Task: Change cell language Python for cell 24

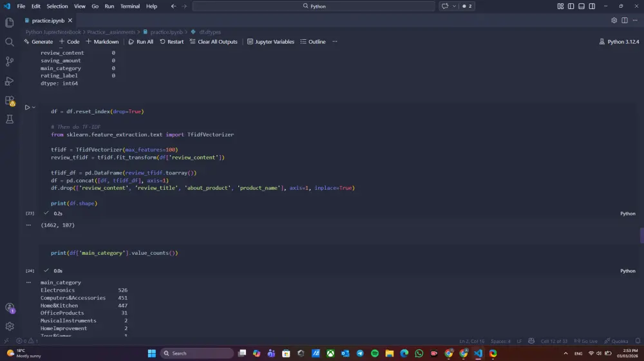Action: 627,271
